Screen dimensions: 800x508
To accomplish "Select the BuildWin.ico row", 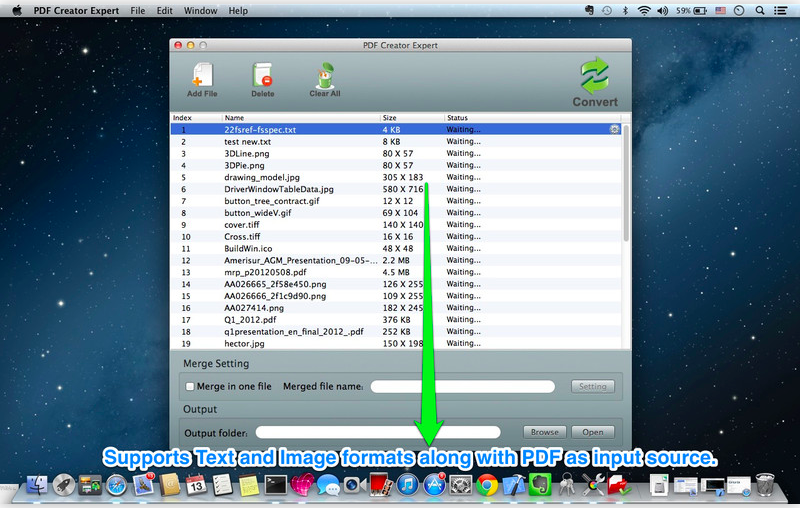I will [396, 248].
